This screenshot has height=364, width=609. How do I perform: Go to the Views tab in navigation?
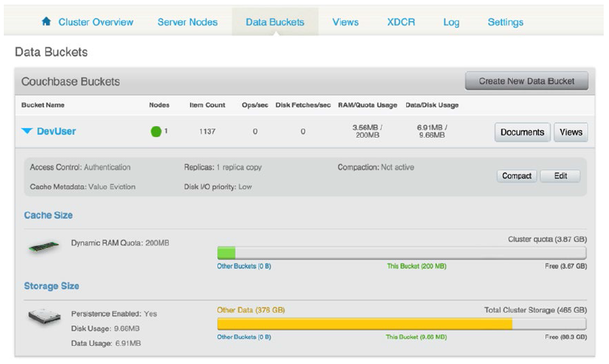pos(345,22)
